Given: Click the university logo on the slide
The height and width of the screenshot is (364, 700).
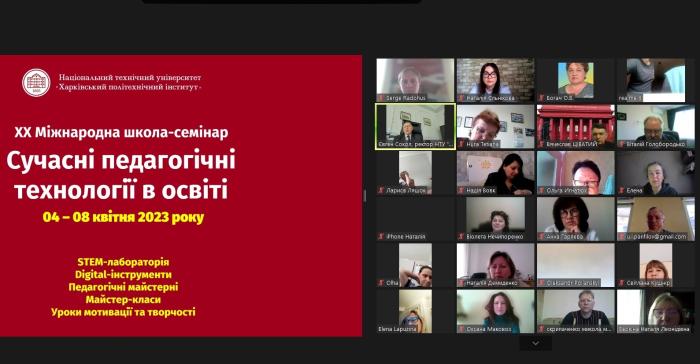Looking at the screenshot, I should click(x=36, y=83).
